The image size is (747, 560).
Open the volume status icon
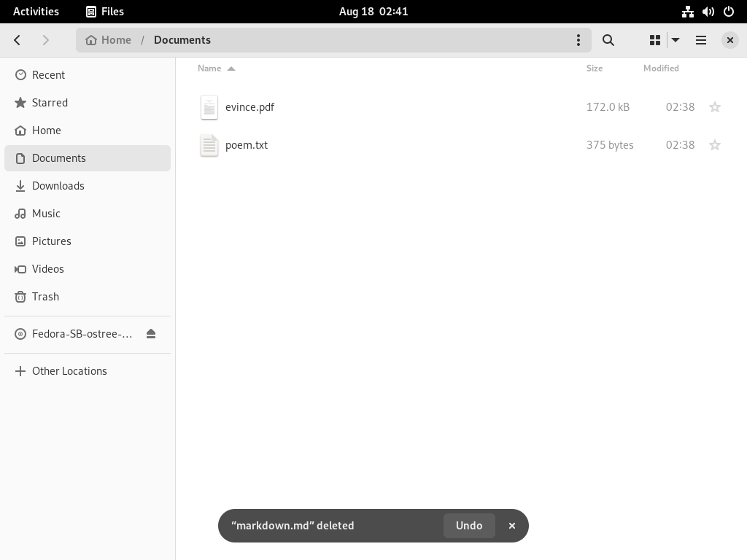coord(708,12)
